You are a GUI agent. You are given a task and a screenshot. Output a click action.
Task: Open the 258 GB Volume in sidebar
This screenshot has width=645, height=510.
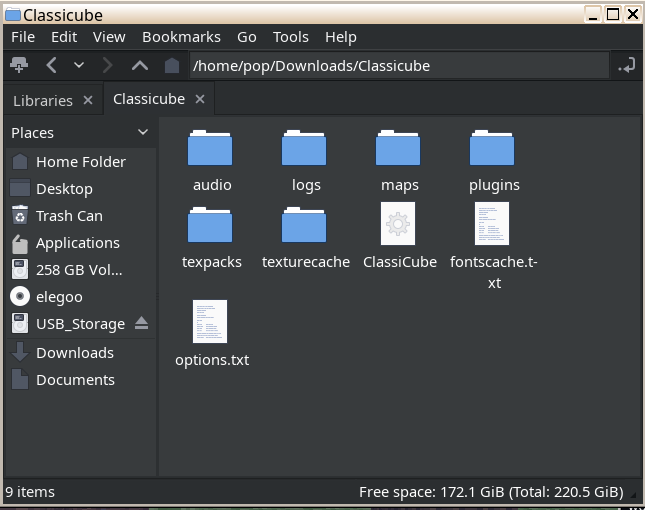point(81,270)
